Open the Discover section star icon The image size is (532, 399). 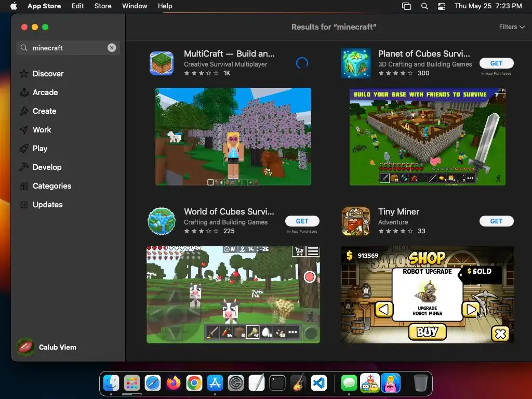point(24,74)
